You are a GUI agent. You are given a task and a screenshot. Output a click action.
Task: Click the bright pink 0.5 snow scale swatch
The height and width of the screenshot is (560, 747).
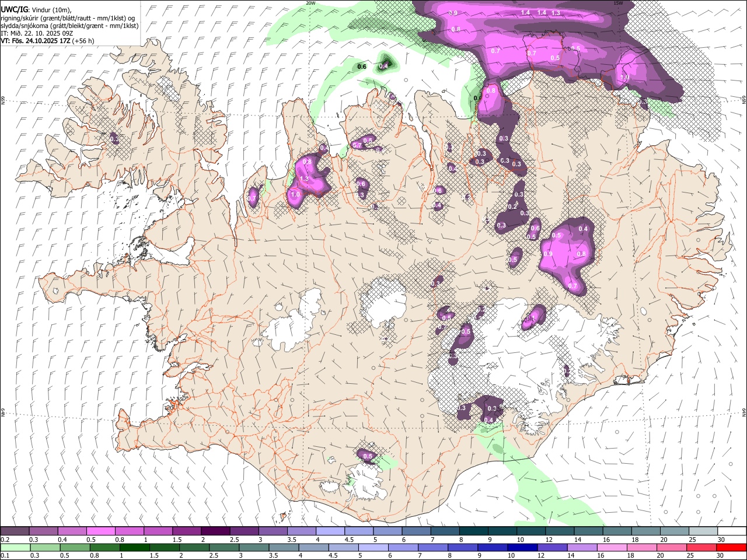(100, 531)
